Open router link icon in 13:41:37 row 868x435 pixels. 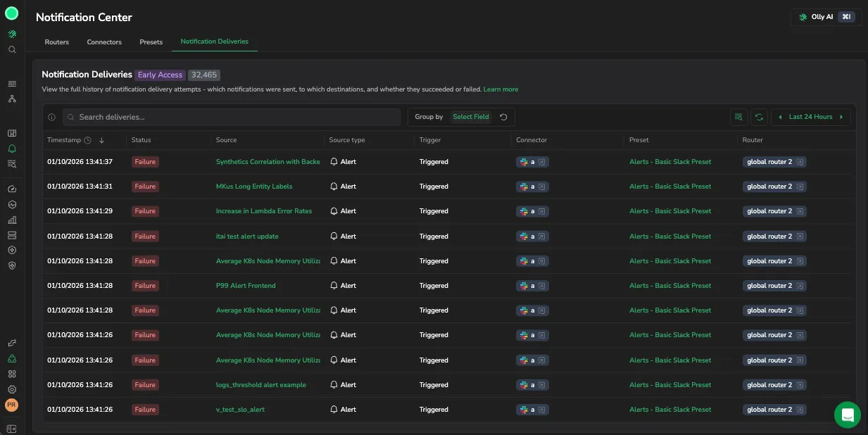[800, 162]
